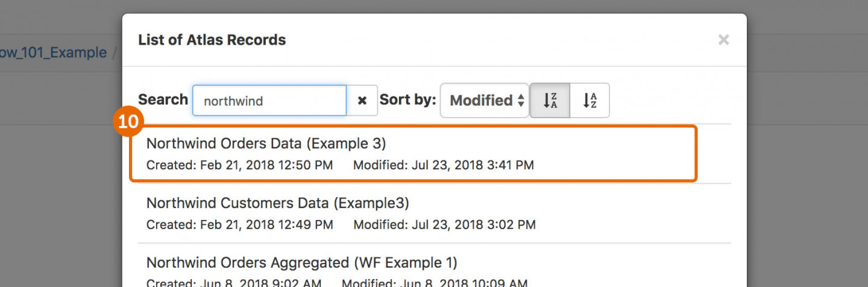
Task: Click the orange step 10 badge
Action: 128,122
